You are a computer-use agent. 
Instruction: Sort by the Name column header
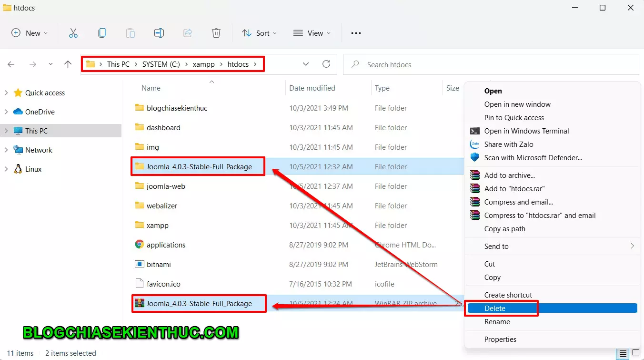pyautogui.click(x=151, y=88)
